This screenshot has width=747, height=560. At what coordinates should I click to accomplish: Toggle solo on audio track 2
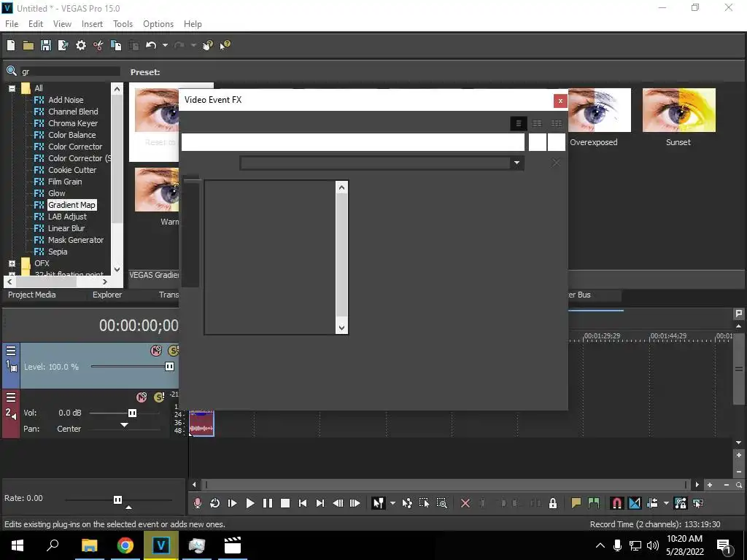tap(159, 397)
